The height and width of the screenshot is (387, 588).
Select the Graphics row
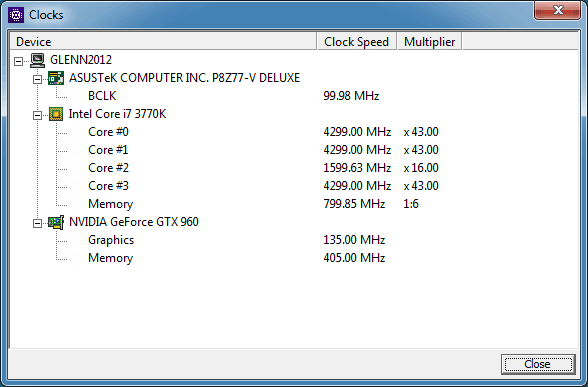pos(111,240)
